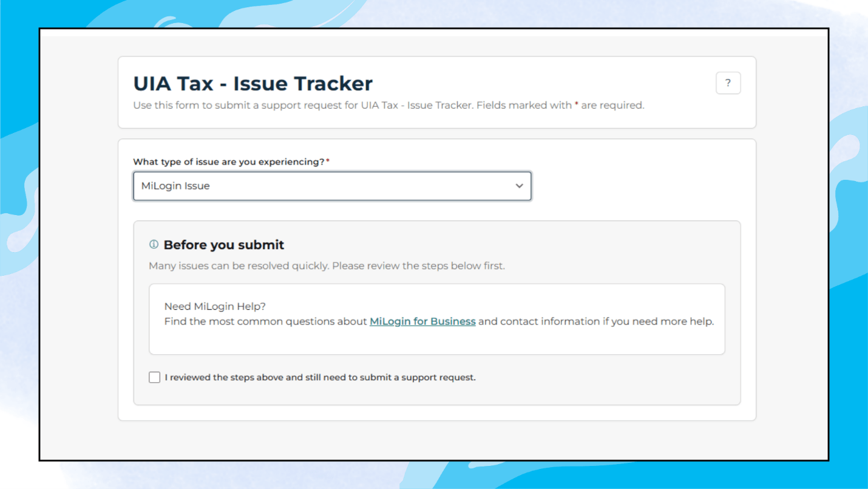This screenshot has width=868, height=489.
Task: Click 'Many issues can be resolved quickly' text
Action: click(x=327, y=266)
